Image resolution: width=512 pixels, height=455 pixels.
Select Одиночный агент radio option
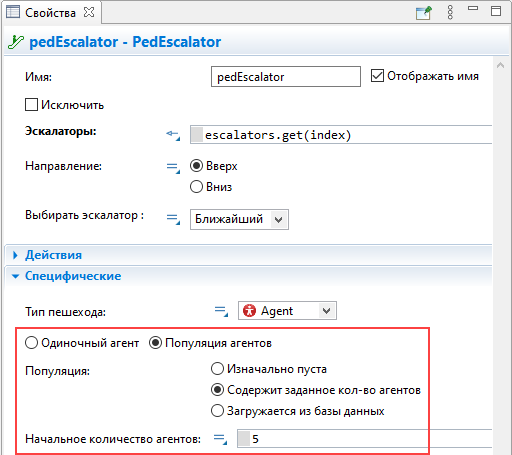(x=31, y=343)
